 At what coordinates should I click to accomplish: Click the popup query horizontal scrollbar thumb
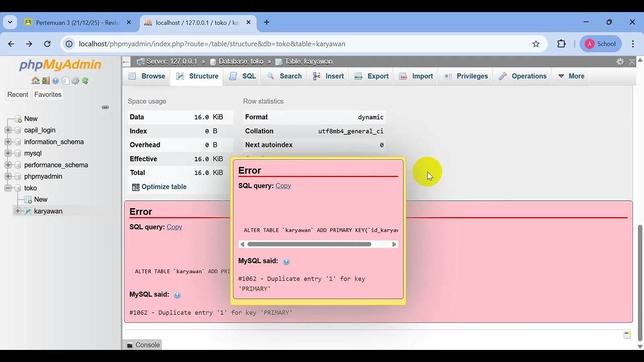309,244
